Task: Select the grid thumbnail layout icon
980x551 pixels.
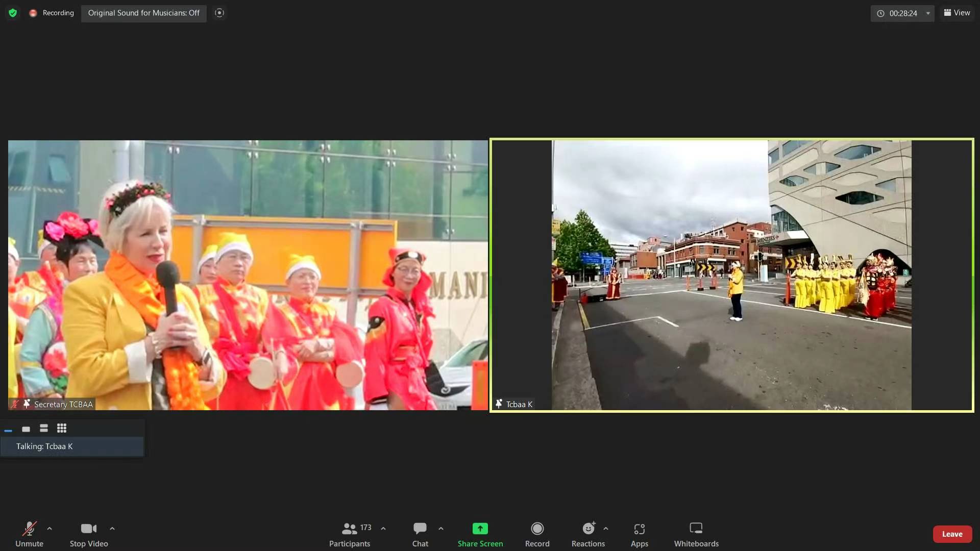Action: (x=62, y=429)
